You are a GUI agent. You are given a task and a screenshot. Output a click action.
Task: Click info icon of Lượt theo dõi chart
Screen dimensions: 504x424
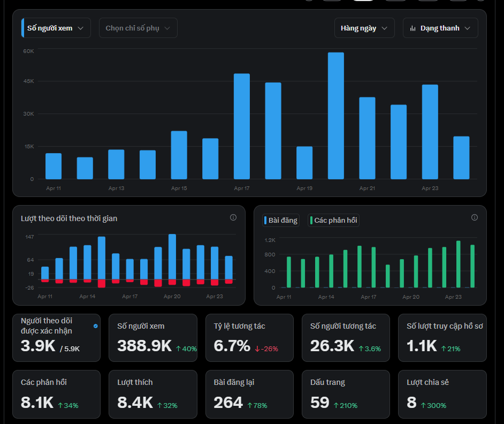tap(233, 217)
